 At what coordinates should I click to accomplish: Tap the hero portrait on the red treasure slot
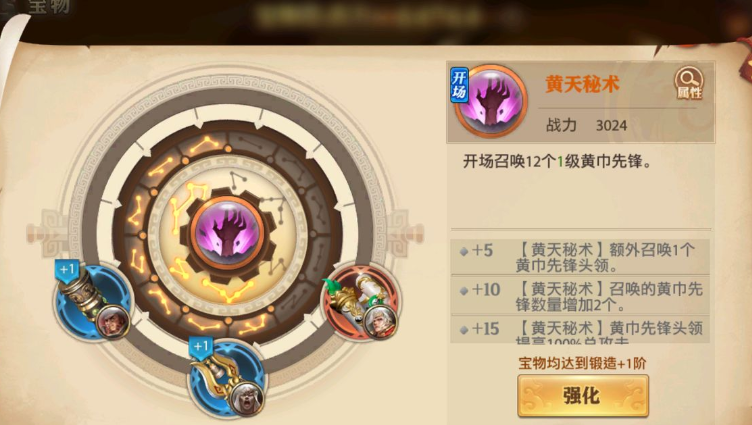(x=381, y=321)
